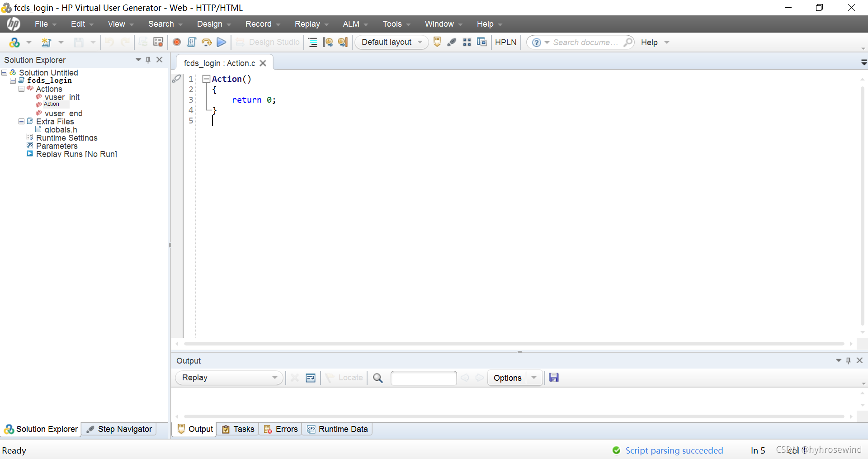Select vuser_end in Solution Explorer

(63, 114)
